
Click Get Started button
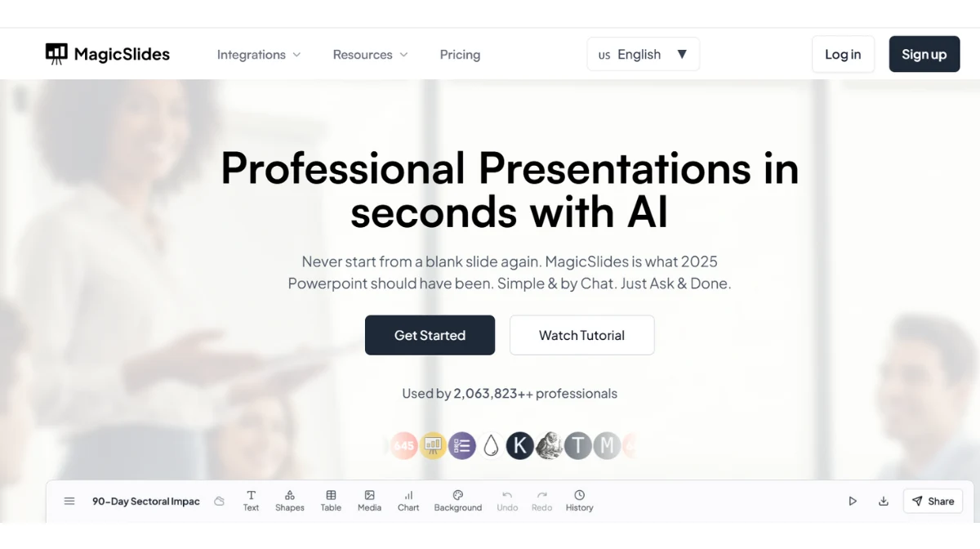click(x=430, y=335)
